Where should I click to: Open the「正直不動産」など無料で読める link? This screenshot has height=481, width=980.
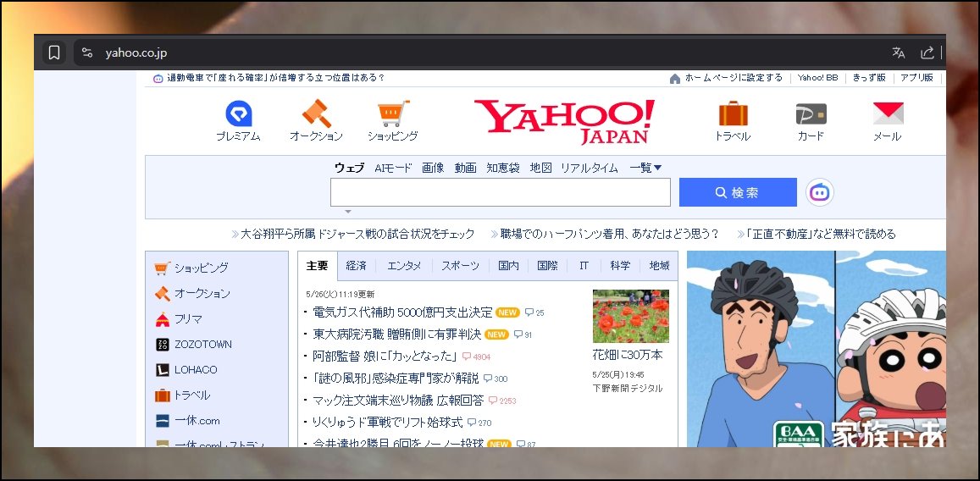[822, 235]
